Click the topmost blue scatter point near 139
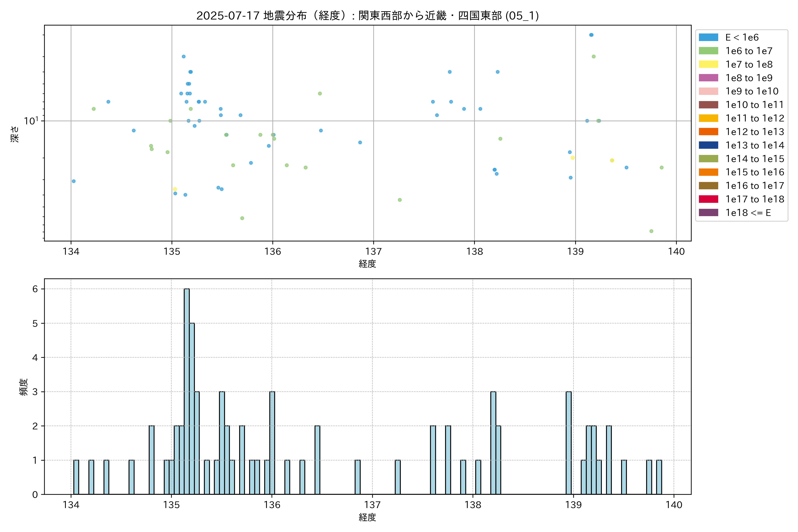The image size is (798, 532). [x=591, y=35]
